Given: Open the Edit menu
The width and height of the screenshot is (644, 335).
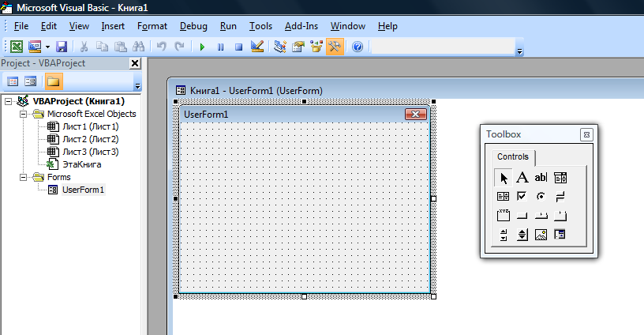Looking at the screenshot, I should point(48,26).
